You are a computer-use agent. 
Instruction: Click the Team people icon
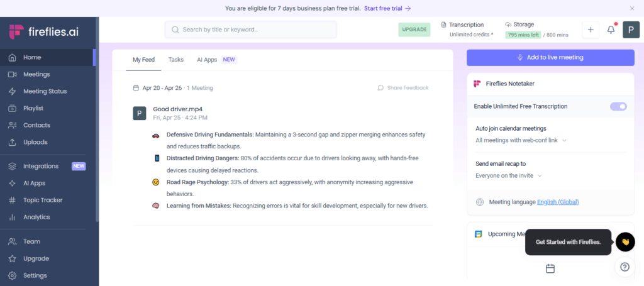tap(13, 241)
